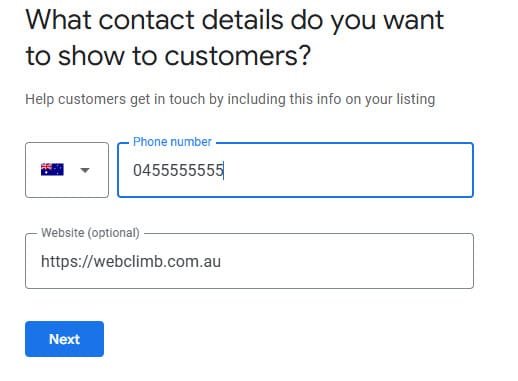Screen dimensions: 518x381
Task: Open the country selector box
Action: pyautogui.click(x=67, y=170)
